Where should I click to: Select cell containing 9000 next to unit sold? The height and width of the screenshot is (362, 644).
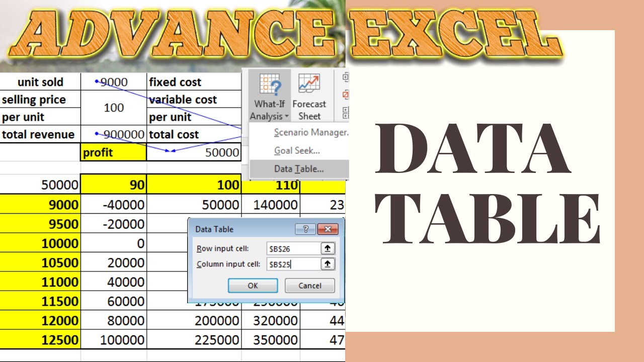click(114, 82)
